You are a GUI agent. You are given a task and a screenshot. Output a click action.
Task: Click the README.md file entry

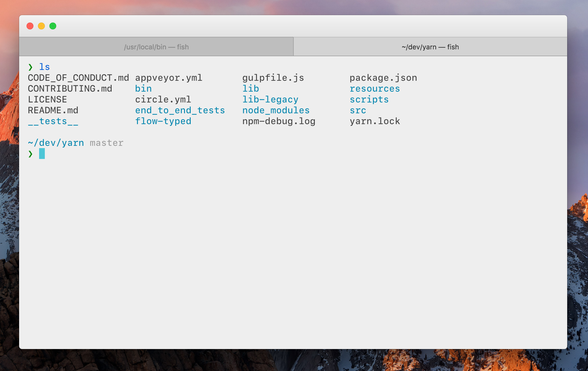click(x=53, y=110)
